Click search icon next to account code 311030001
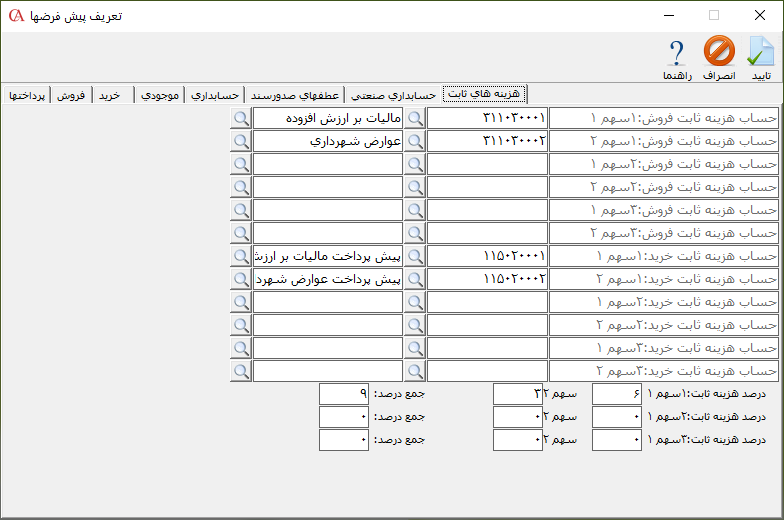Image resolution: width=784 pixels, height=520 pixels. pyautogui.click(x=414, y=118)
